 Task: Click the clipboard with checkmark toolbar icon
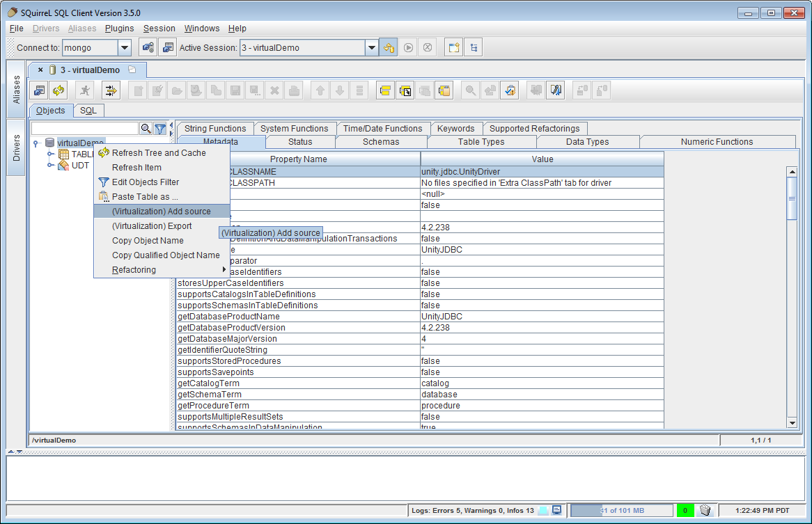(510, 90)
